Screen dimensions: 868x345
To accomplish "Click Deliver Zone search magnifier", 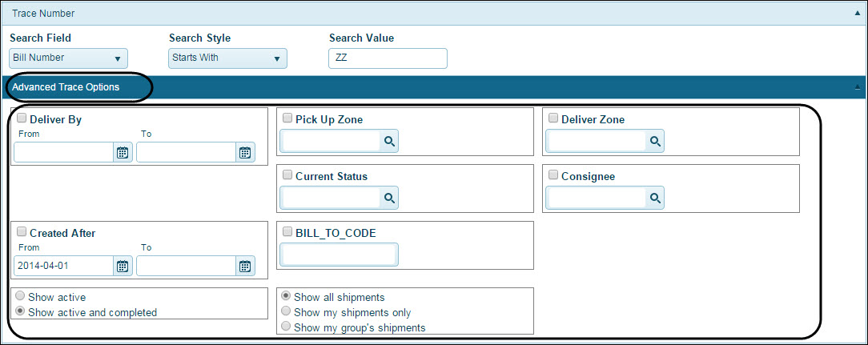I will tap(655, 141).
